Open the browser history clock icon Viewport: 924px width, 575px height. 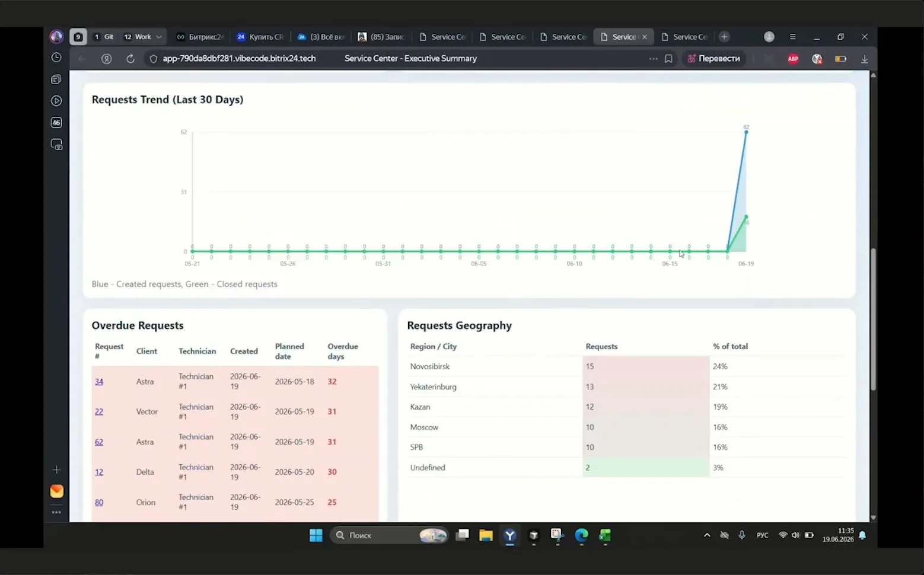56,57
